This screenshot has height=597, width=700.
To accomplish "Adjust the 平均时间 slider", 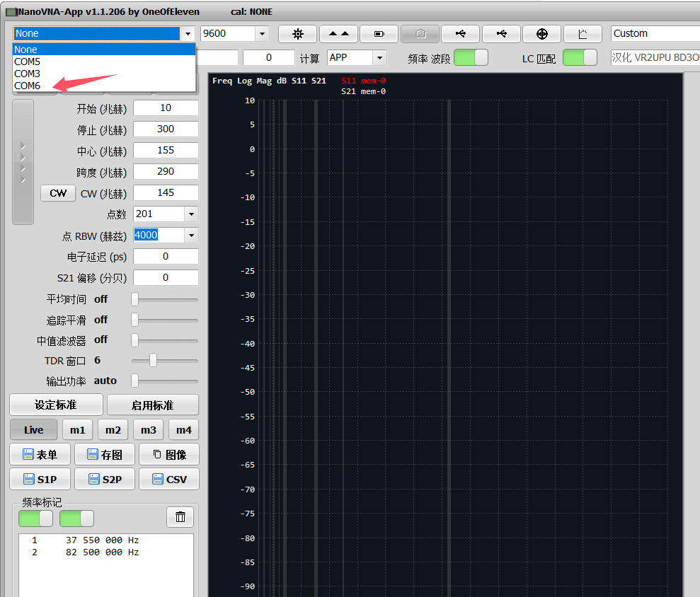I will click(134, 299).
